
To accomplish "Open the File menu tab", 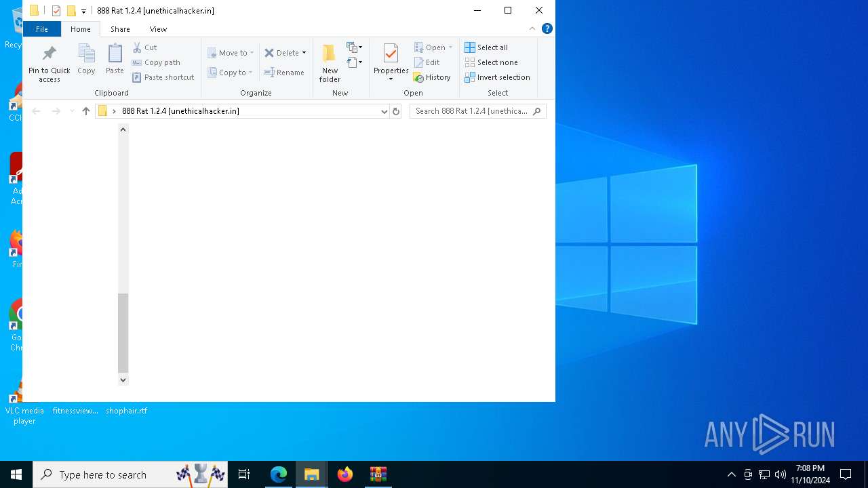I will coord(41,29).
